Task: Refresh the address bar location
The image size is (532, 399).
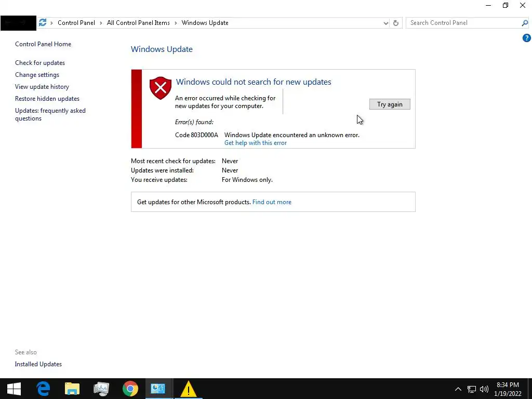Action: 395,23
